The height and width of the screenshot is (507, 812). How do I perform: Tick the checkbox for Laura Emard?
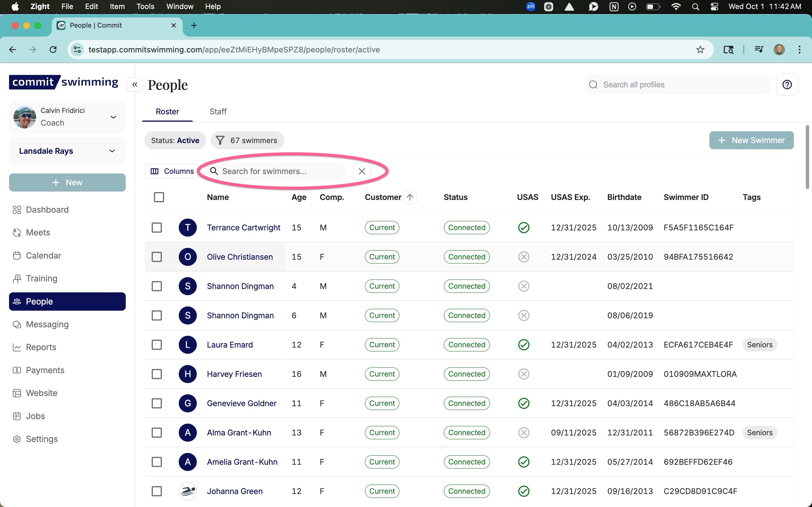click(157, 345)
